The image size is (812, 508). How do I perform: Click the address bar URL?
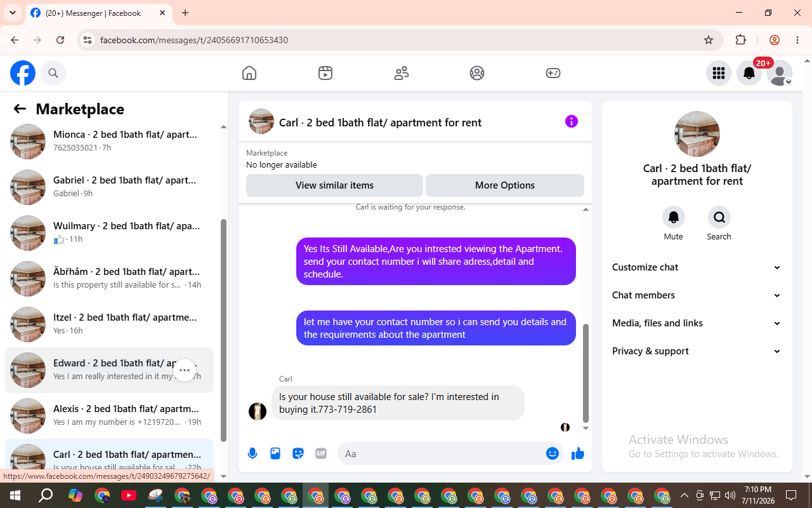click(194, 40)
